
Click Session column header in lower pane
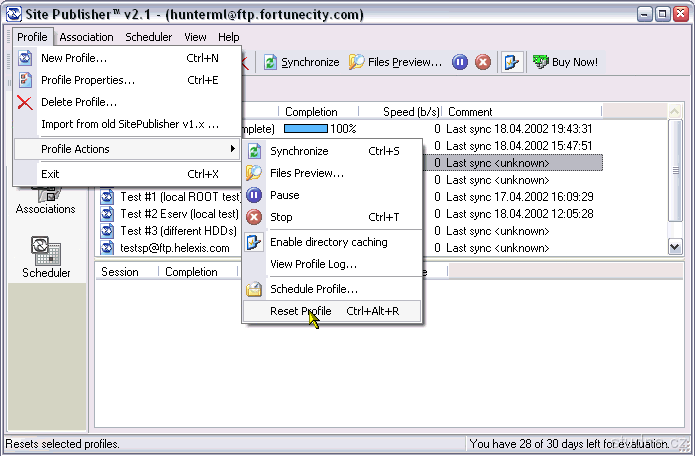tap(127, 272)
